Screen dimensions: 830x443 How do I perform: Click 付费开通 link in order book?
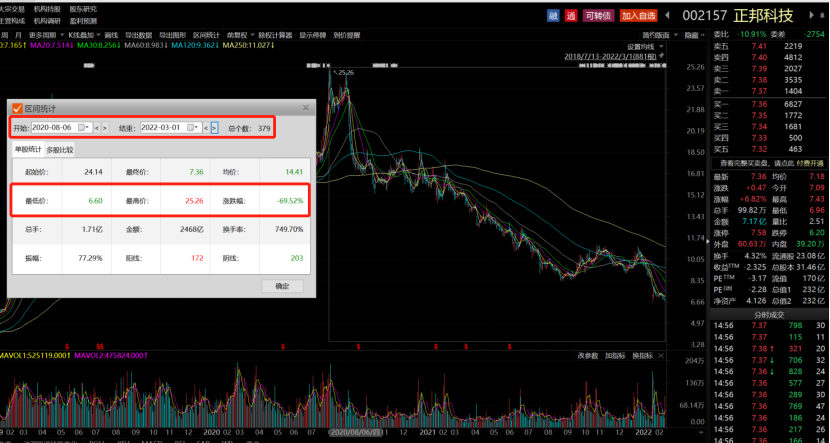tap(808, 164)
